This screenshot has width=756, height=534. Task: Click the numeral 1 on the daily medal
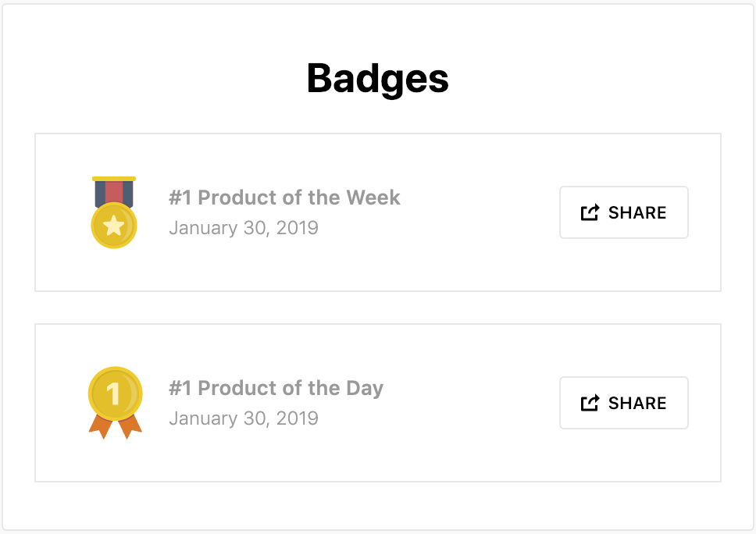coord(115,393)
